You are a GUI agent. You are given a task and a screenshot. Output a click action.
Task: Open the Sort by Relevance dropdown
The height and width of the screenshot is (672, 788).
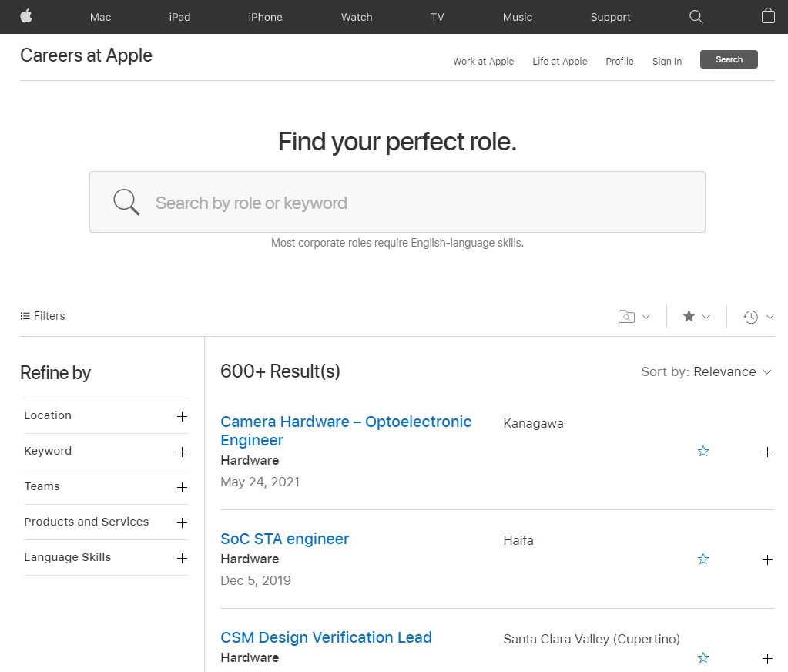[706, 371]
